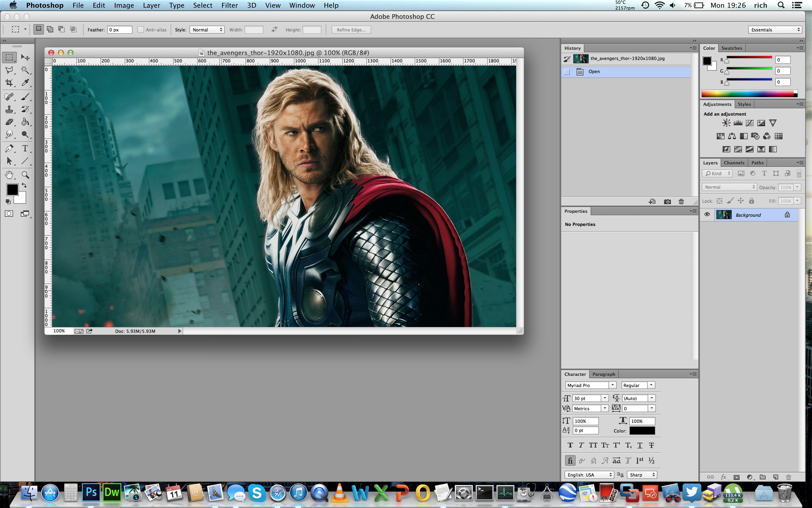Create a new layer
This screenshot has height=508, width=812.
point(776,477)
